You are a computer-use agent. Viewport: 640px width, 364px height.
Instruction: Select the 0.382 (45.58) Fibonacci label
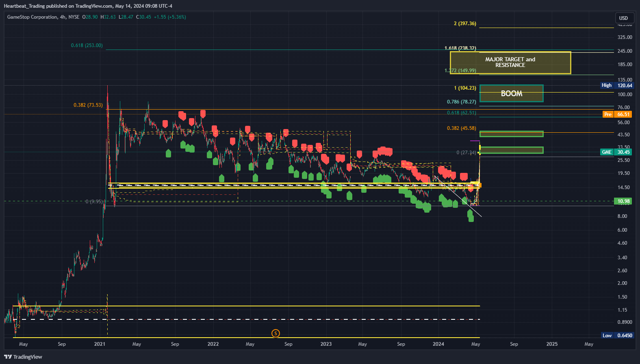click(462, 128)
